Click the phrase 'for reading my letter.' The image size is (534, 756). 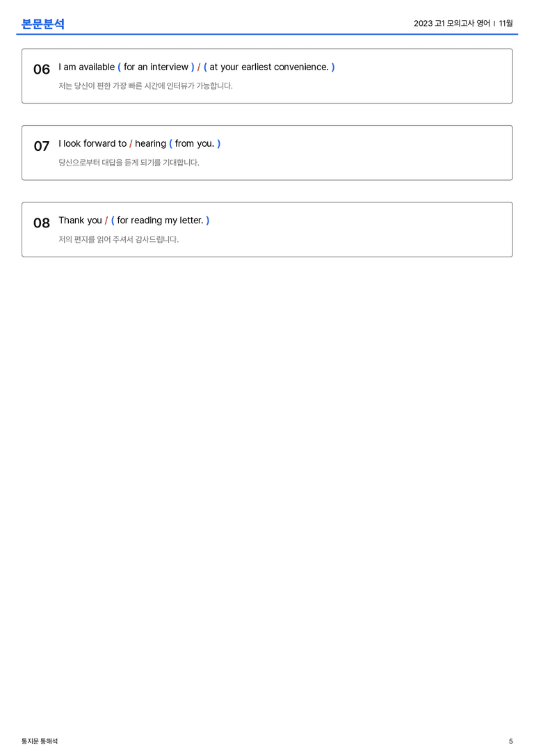161,220
